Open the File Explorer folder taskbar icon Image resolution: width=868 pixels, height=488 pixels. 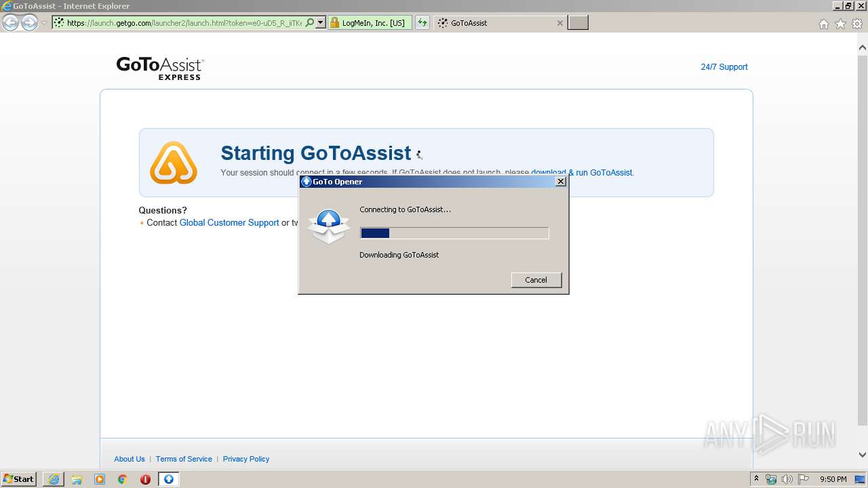pos(77,479)
